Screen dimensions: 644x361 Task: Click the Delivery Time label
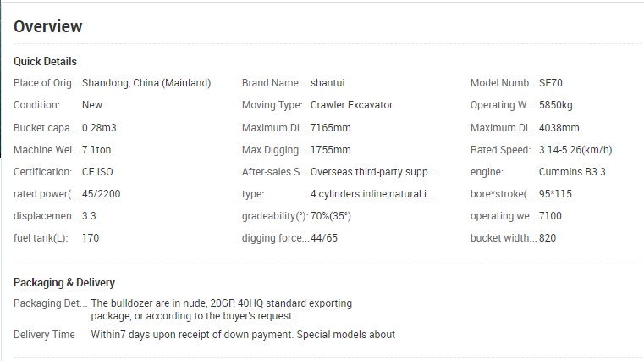[x=44, y=335]
